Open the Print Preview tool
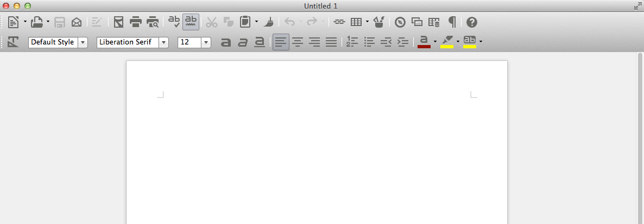Viewport: 644px width, 224px height. (153, 22)
